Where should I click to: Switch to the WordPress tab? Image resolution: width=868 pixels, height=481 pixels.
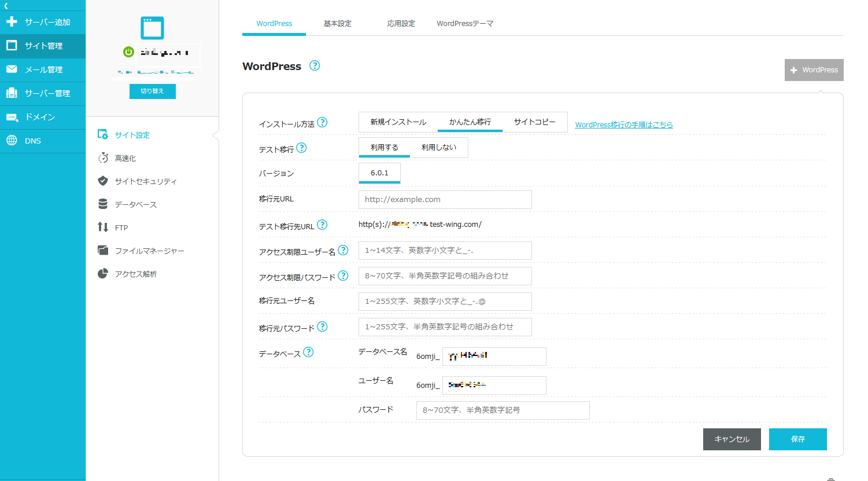[x=274, y=24]
